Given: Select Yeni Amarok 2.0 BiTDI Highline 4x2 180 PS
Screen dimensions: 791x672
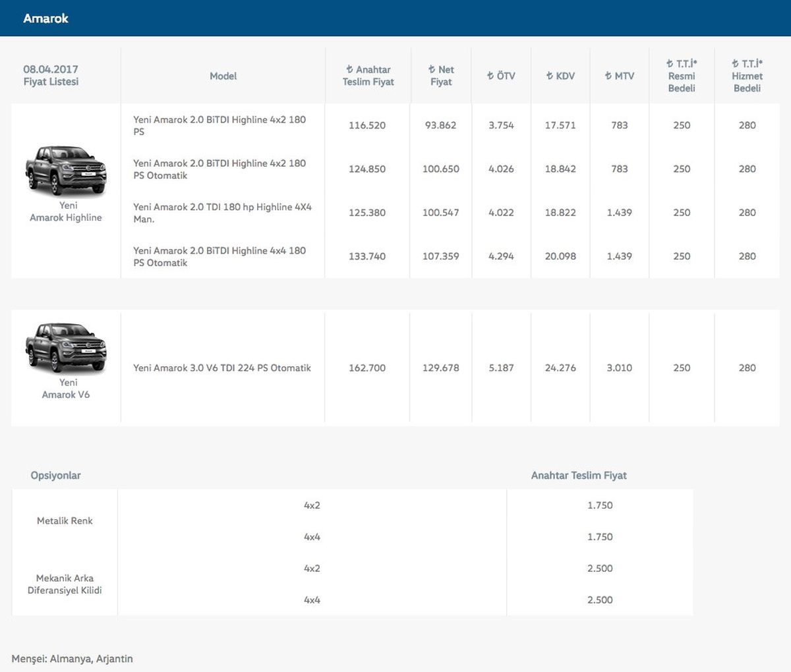Looking at the screenshot, I should (x=220, y=125).
